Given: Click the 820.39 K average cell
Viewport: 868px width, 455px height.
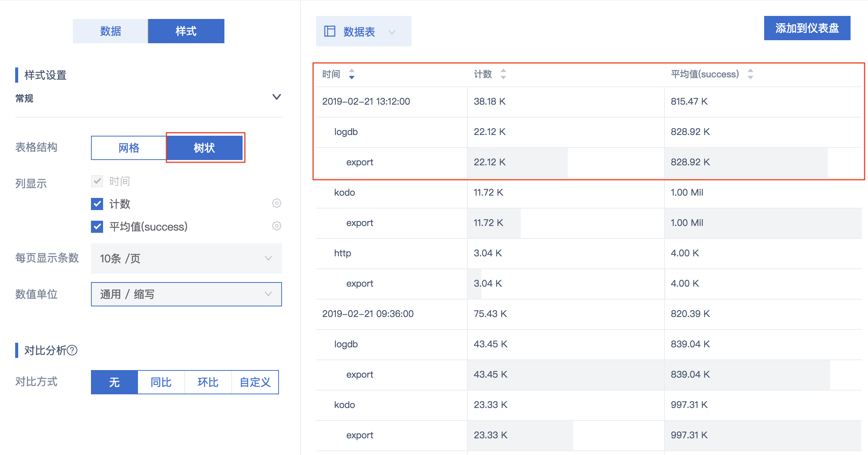Looking at the screenshot, I should click(x=763, y=314).
